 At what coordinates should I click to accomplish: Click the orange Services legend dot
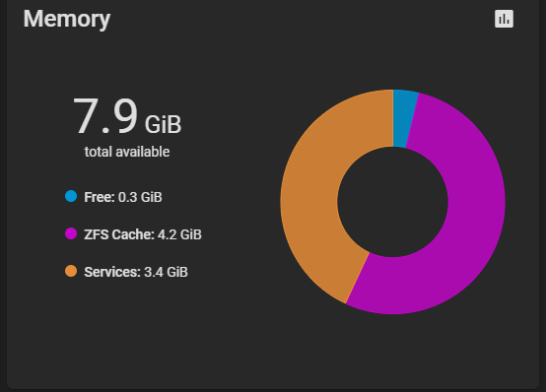pos(71,271)
